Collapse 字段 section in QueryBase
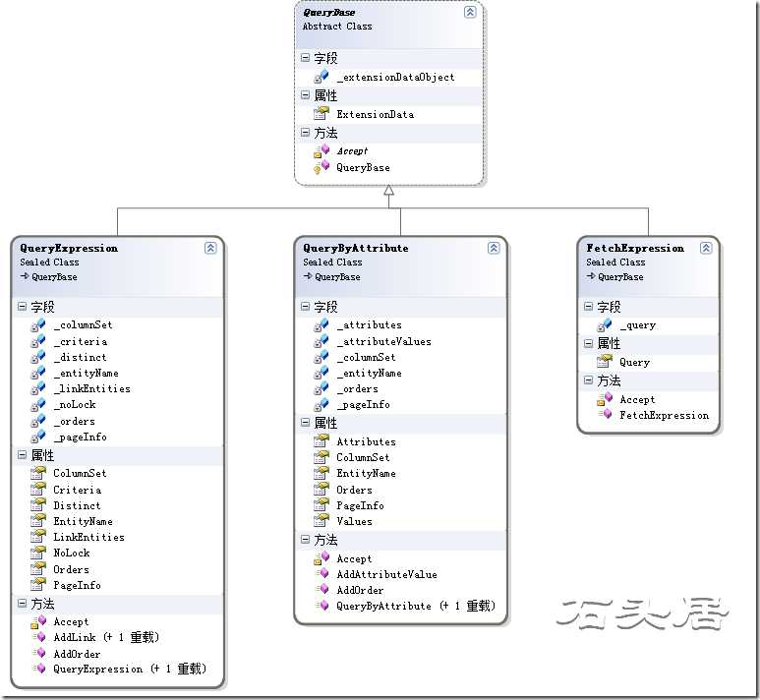 point(305,58)
